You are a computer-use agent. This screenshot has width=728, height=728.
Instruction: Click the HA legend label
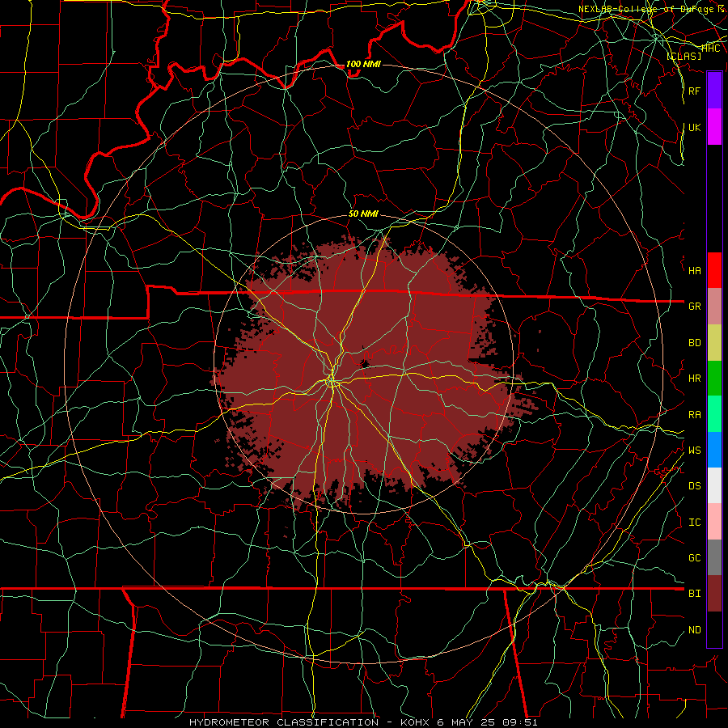coord(695,271)
